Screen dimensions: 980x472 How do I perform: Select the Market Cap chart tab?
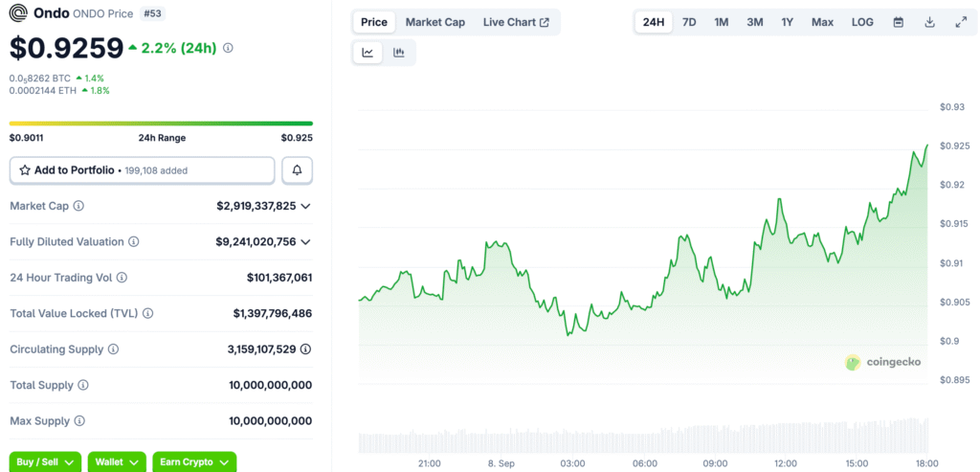pos(435,23)
